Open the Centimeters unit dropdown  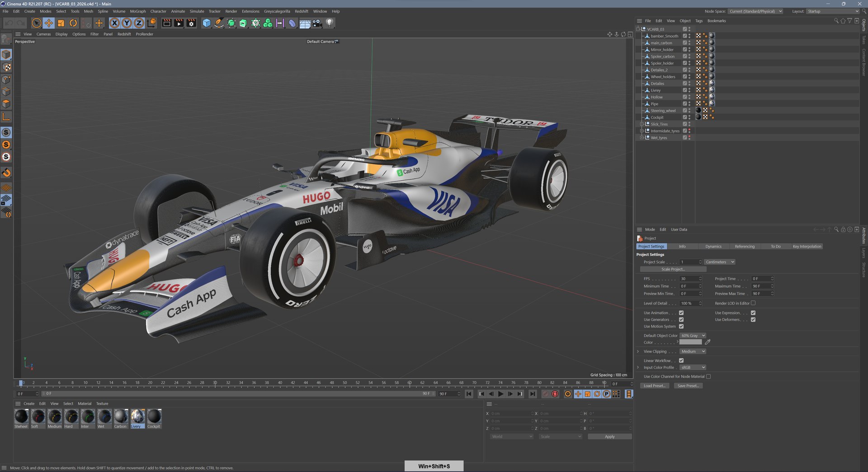(x=720, y=262)
